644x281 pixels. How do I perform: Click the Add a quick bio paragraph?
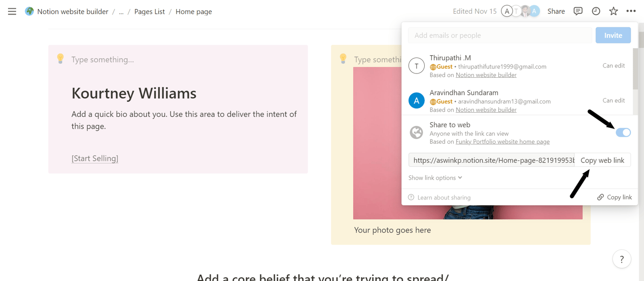pos(184,120)
